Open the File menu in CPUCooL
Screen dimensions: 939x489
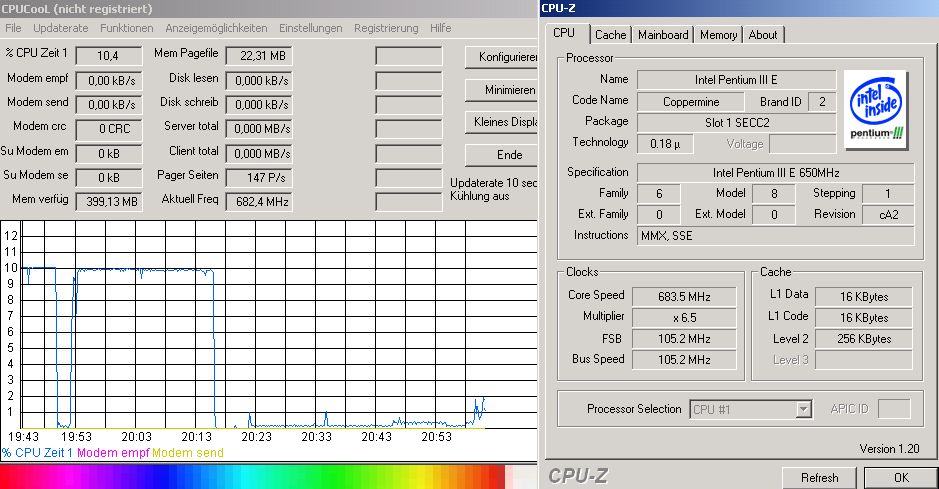pyautogui.click(x=13, y=28)
